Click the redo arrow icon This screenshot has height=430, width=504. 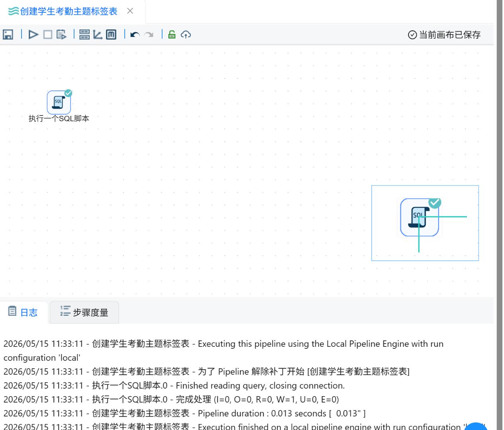point(149,35)
